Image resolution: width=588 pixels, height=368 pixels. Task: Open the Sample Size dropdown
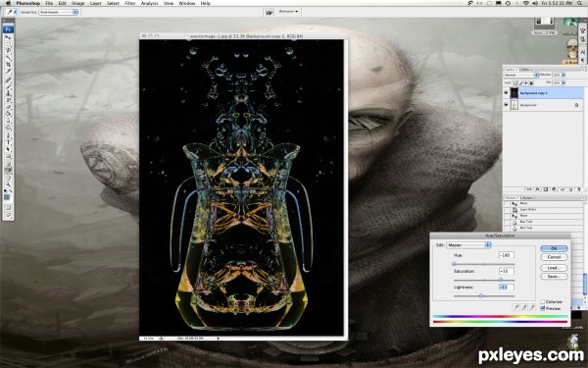[58, 12]
